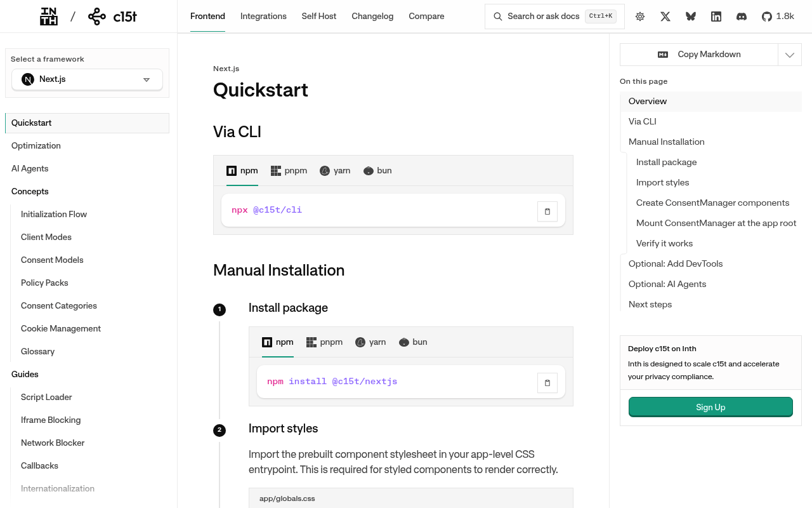Click the Markdown icon on Copy Markdown

[663, 55]
